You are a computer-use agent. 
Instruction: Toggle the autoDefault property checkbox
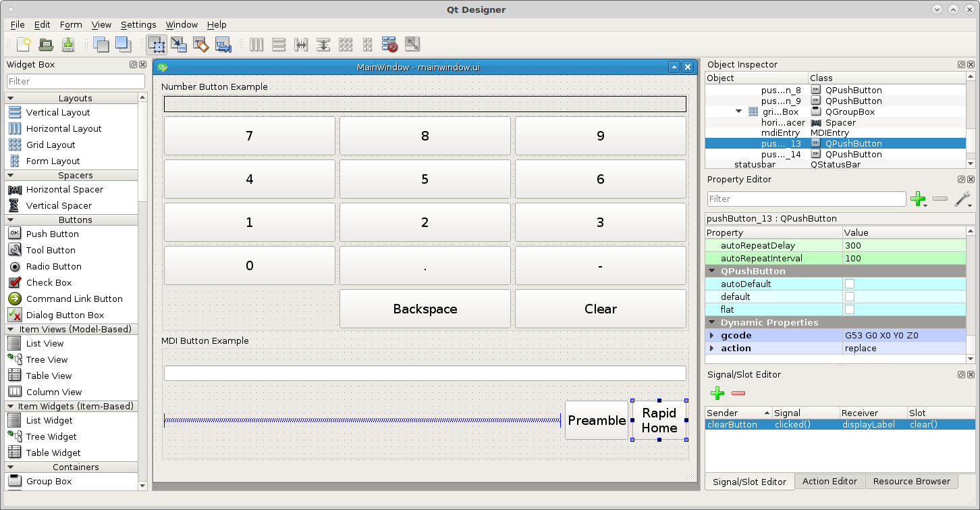(x=850, y=284)
